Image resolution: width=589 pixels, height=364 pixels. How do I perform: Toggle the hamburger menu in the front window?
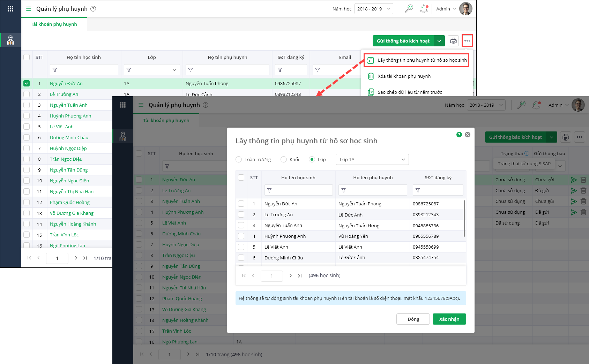[141, 105]
